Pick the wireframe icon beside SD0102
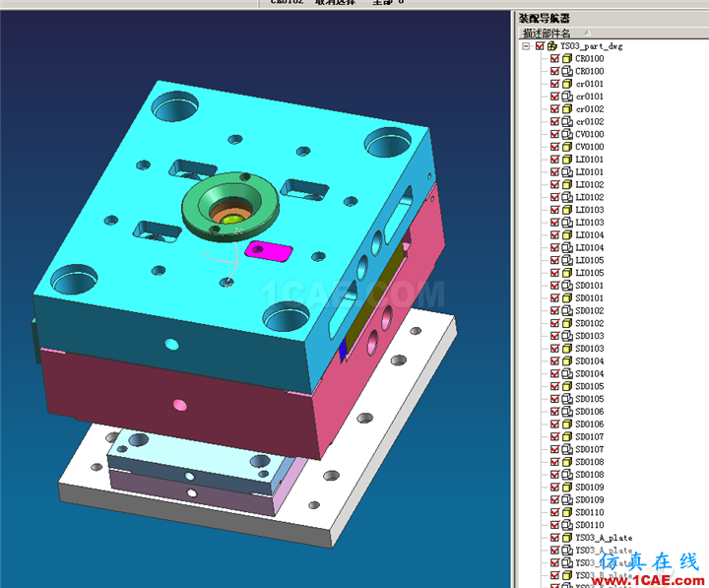This screenshot has width=709, height=588. (x=567, y=310)
